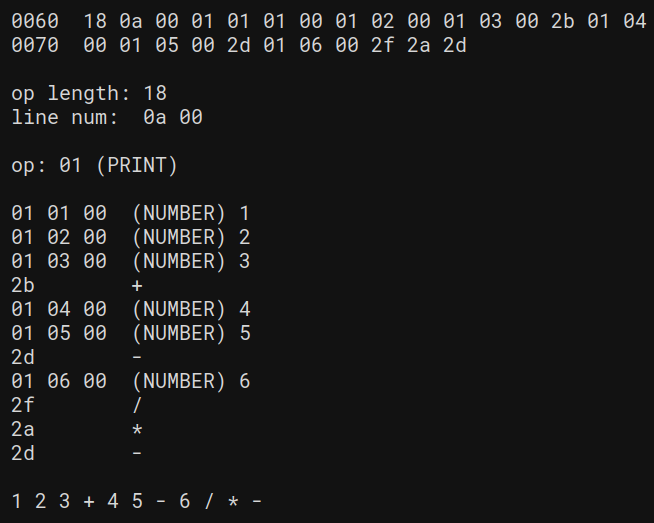The height and width of the screenshot is (523, 654).
Task: Click the '(NUMBER) 5' row
Action: pos(131,333)
